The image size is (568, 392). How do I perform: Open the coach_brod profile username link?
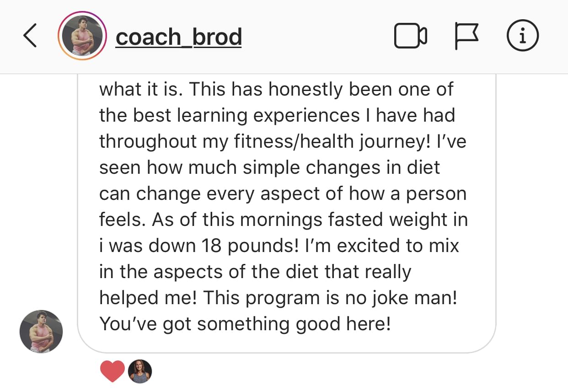click(x=178, y=37)
